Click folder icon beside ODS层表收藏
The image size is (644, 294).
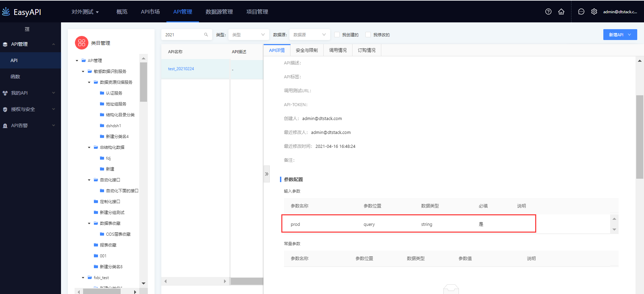[102, 234]
